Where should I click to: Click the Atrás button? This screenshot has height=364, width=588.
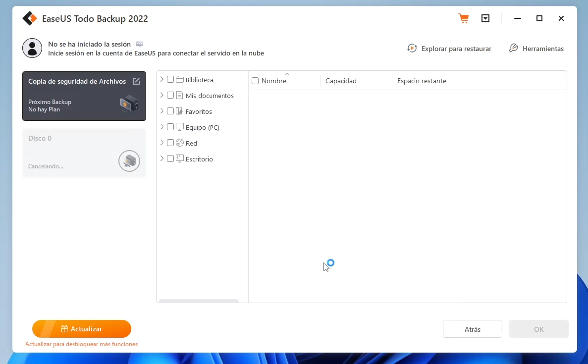[x=472, y=329]
